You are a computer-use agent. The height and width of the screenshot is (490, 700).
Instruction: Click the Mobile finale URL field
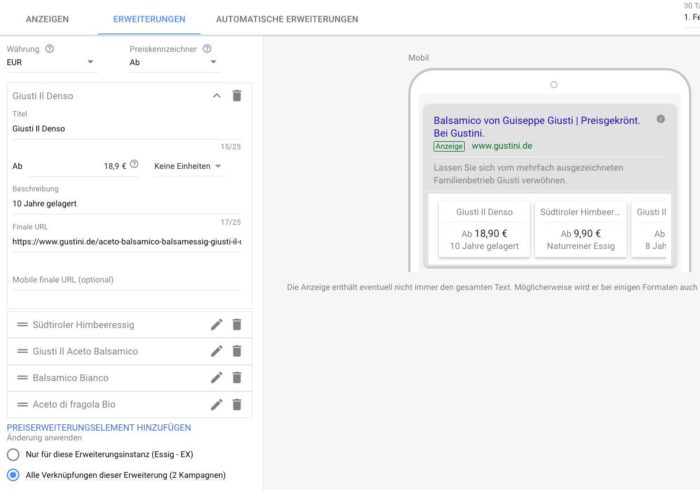(x=126, y=280)
